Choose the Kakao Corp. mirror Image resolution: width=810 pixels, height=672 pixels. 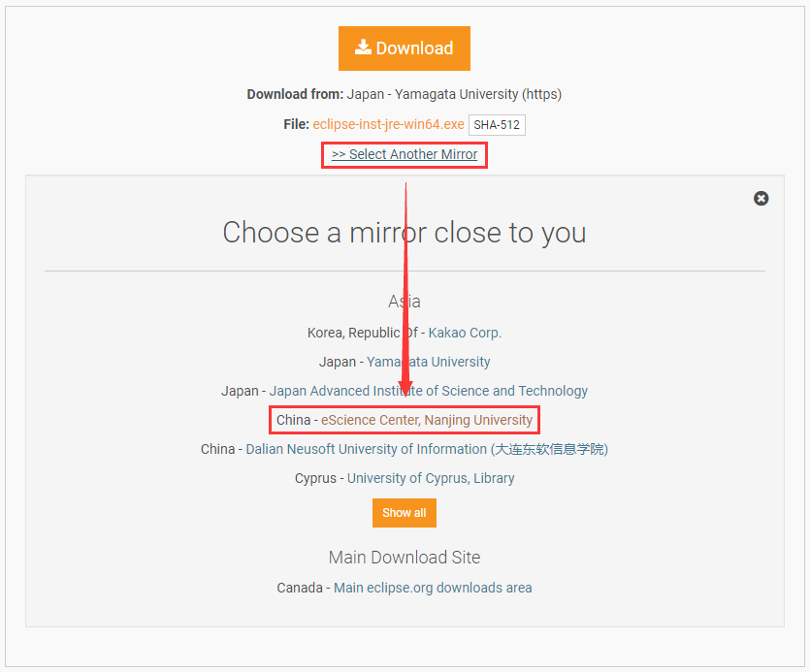(465, 333)
